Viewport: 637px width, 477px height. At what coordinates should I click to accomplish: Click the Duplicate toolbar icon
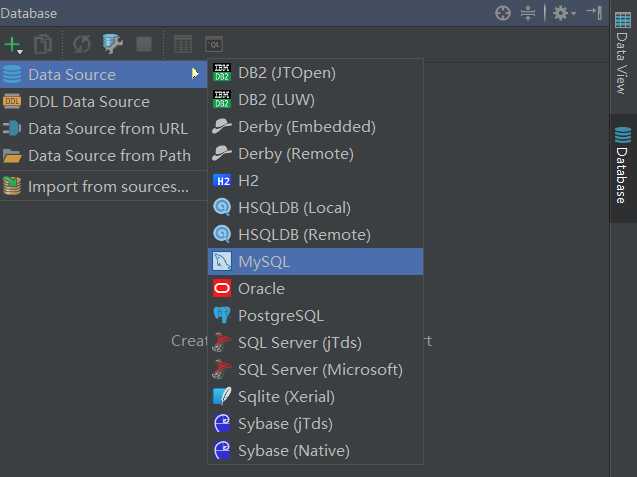click(43, 44)
